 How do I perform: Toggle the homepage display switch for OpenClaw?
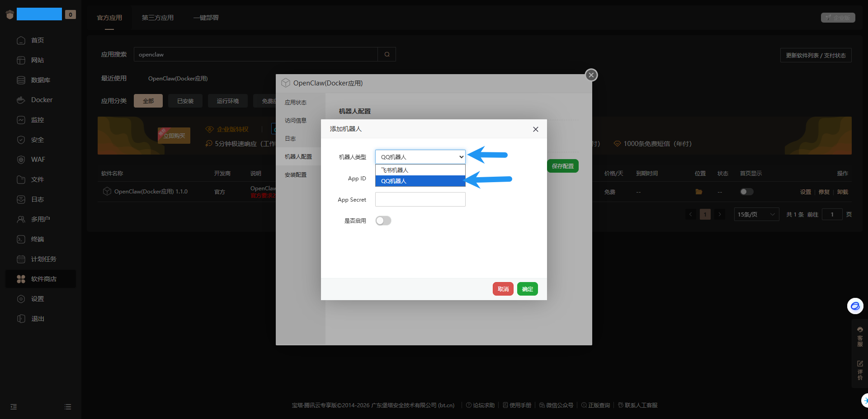746,192
